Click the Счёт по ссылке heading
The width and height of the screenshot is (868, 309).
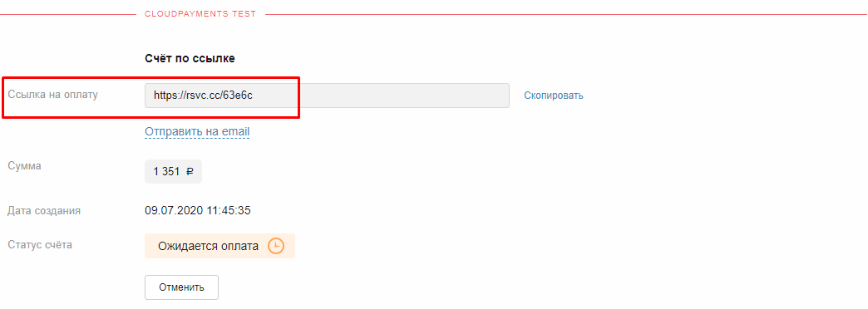tap(190, 59)
